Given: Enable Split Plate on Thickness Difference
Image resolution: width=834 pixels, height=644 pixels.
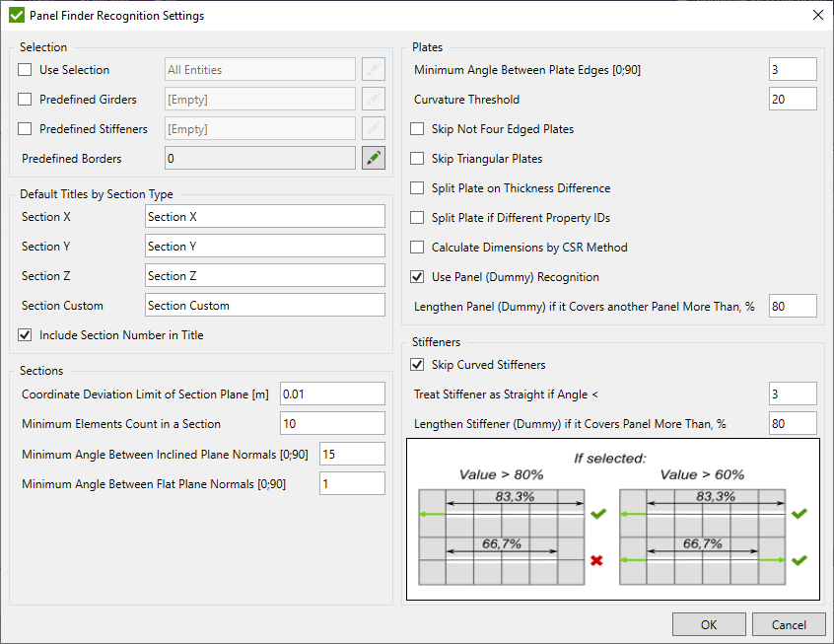Looking at the screenshot, I should [417, 187].
